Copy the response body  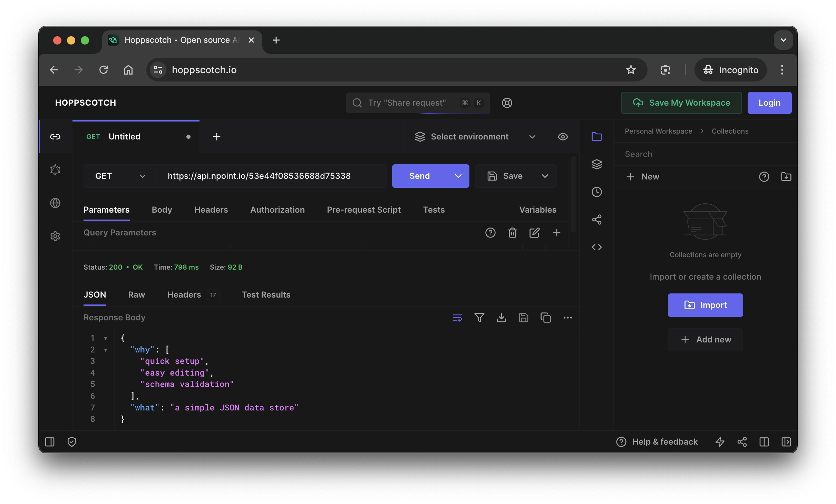point(546,318)
